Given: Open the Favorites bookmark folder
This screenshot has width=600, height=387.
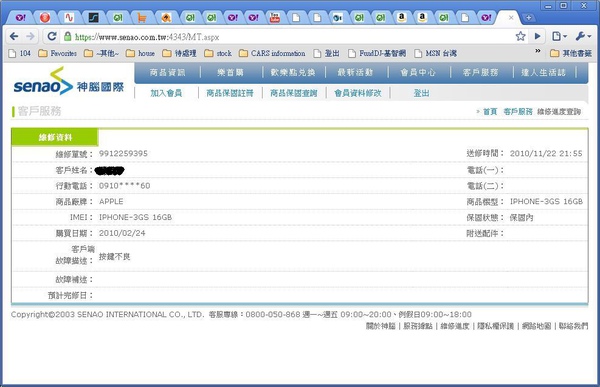Looking at the screenshot, I should (58, 53).
